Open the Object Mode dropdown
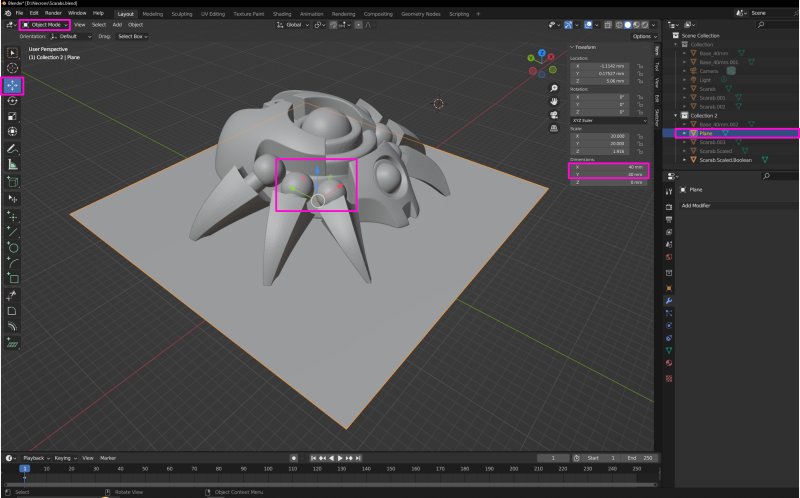 45,24
